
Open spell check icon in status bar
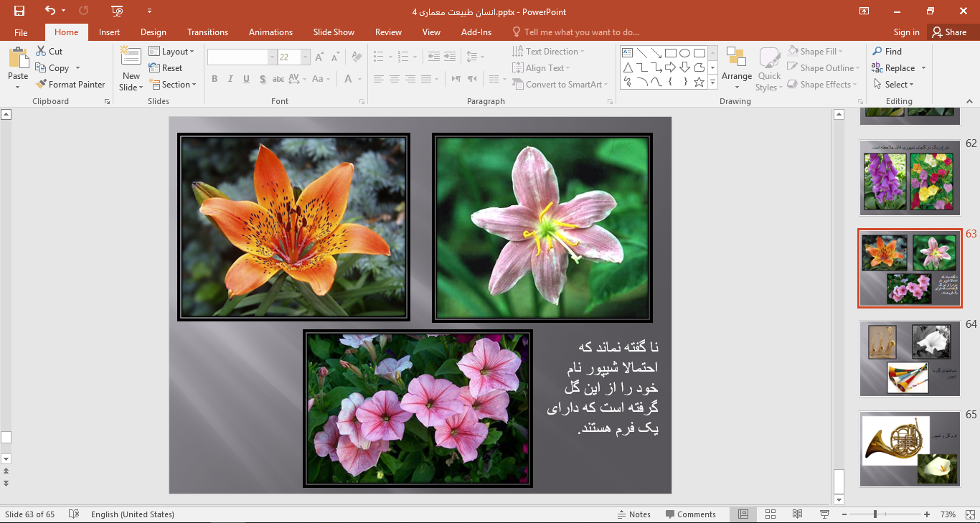point(73,514)
